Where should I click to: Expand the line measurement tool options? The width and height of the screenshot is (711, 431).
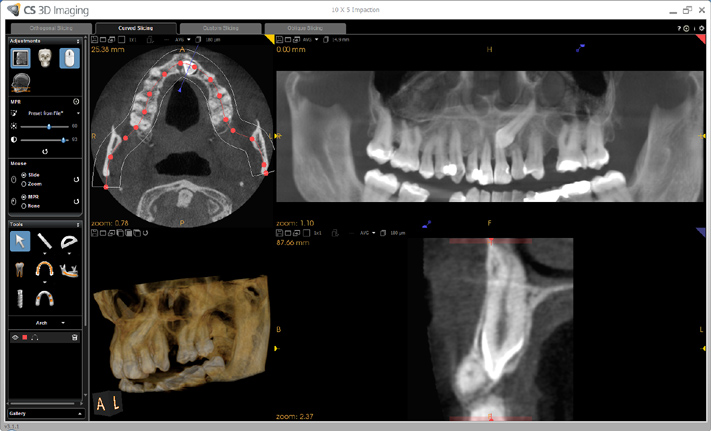click(45, 253)
